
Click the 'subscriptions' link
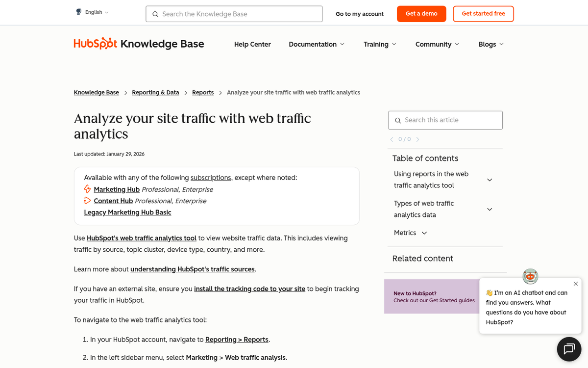click(211, 178)
